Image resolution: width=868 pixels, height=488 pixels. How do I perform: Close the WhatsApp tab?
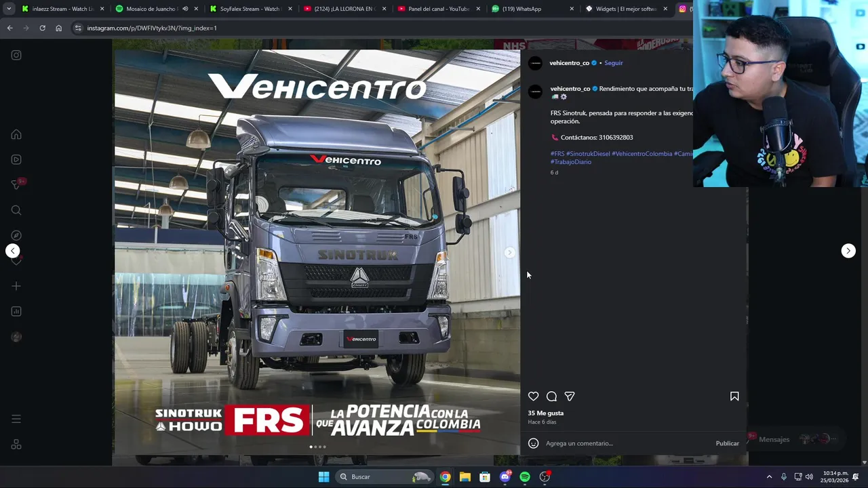572,9
